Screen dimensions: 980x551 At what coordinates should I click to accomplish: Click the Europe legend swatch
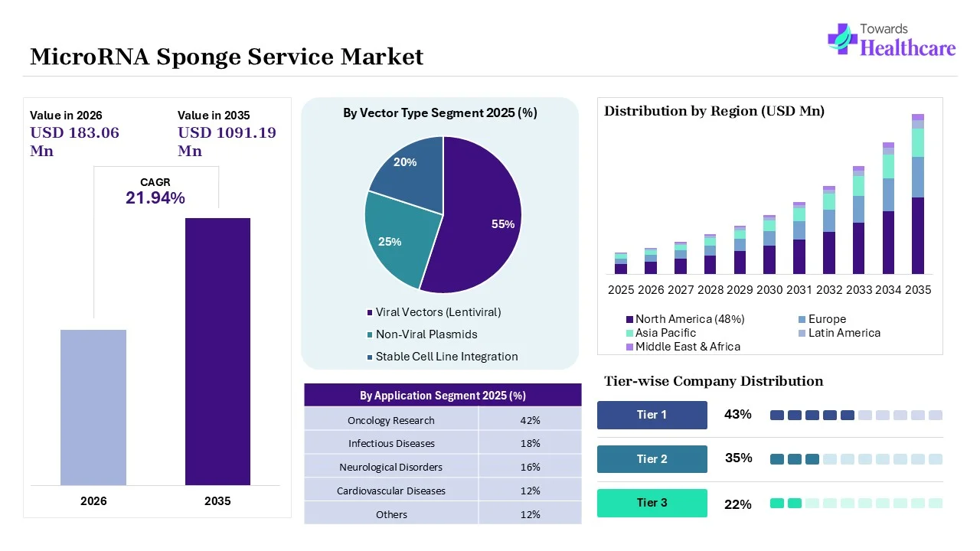pyautogui.click(x=802, y=319)
